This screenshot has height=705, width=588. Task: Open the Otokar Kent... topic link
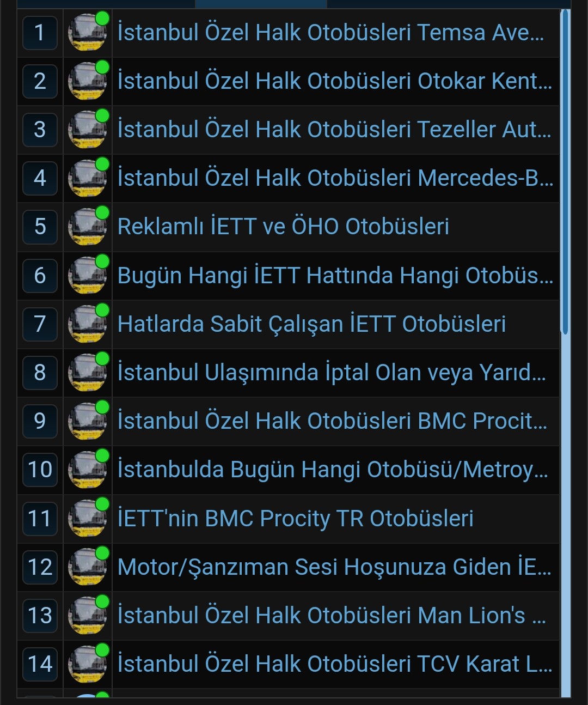pos(335,81)
